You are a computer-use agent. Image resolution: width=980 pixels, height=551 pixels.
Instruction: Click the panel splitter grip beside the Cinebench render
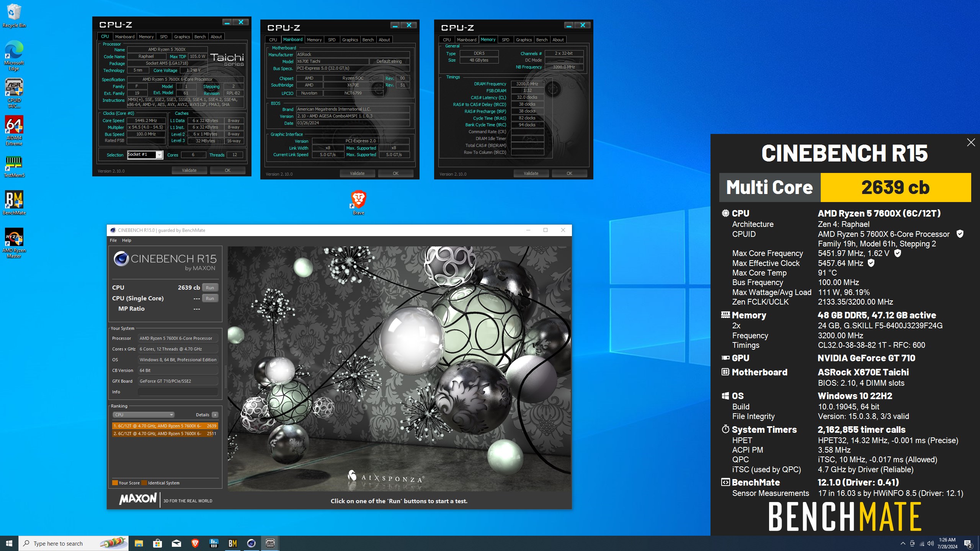click(225, 377)
